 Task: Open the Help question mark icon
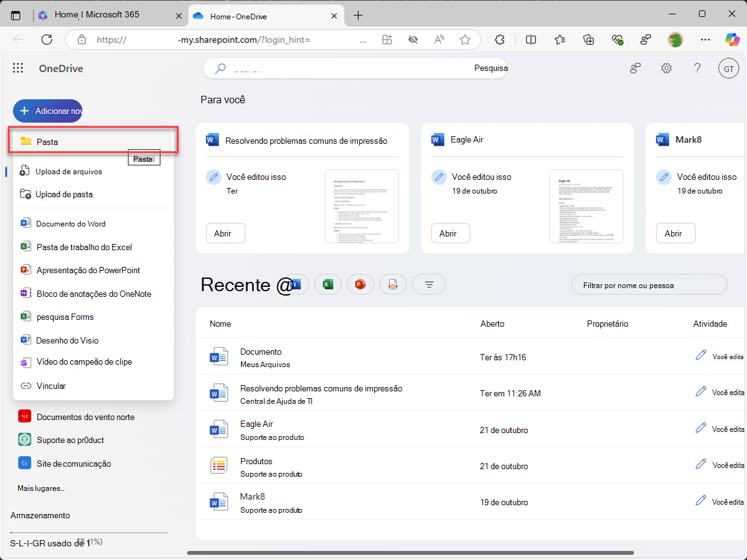tap(697, 68)
